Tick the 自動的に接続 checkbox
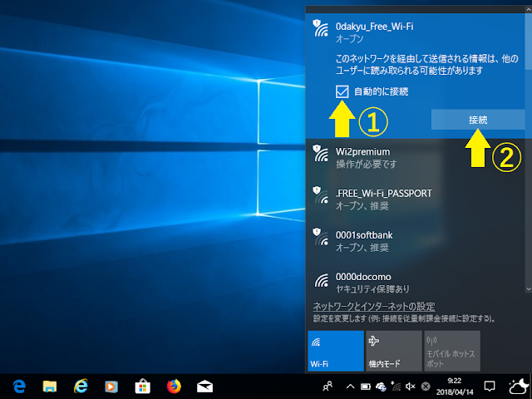This screenshot has width=532, height=399. pos(342,91)
